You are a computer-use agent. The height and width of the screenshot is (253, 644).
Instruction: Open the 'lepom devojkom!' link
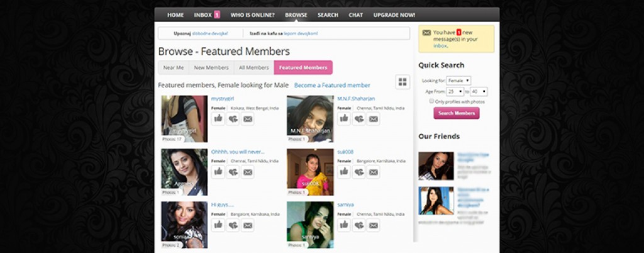click(300, 33)
